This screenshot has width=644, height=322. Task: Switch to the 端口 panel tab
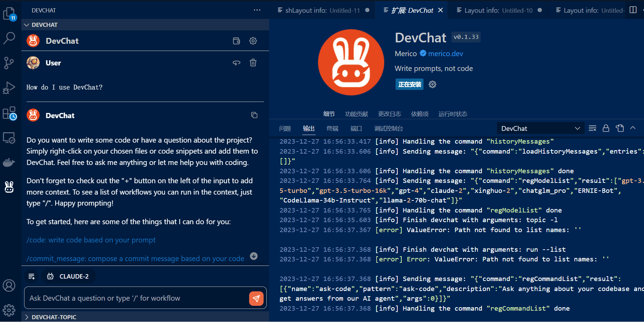[356, 128]
